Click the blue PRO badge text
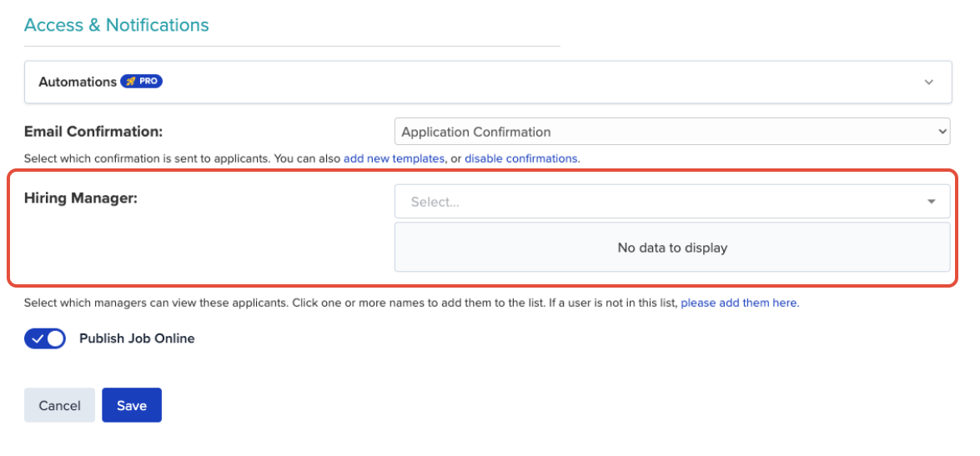 click(x=148, y=81)
